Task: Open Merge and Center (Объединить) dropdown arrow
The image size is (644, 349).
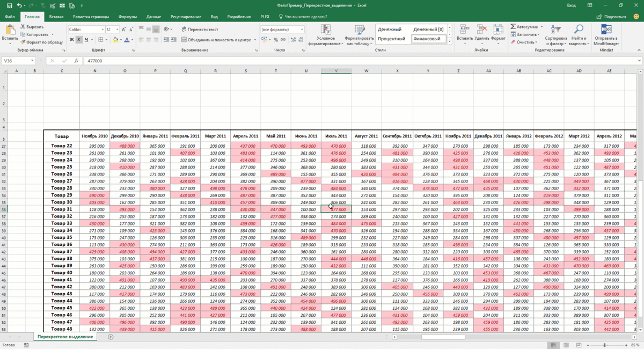Action: point(254,40)
